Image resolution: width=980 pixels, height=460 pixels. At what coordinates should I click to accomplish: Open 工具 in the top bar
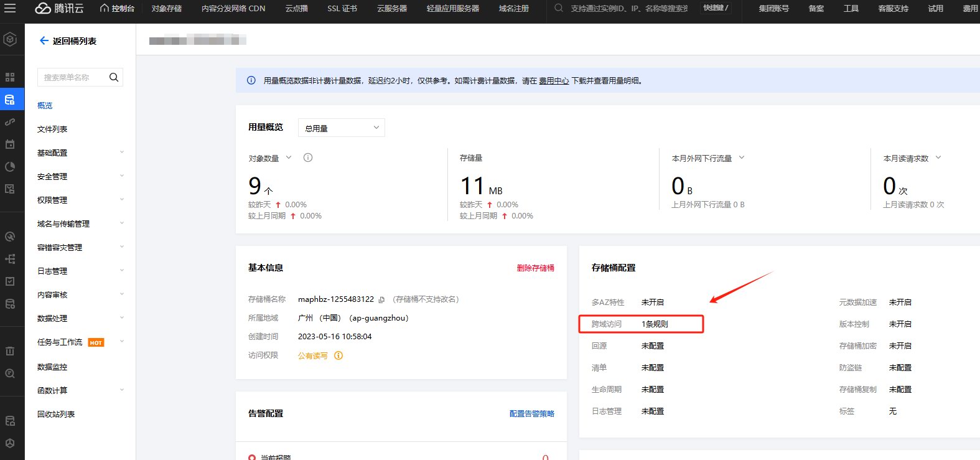(x=851, y=8)
